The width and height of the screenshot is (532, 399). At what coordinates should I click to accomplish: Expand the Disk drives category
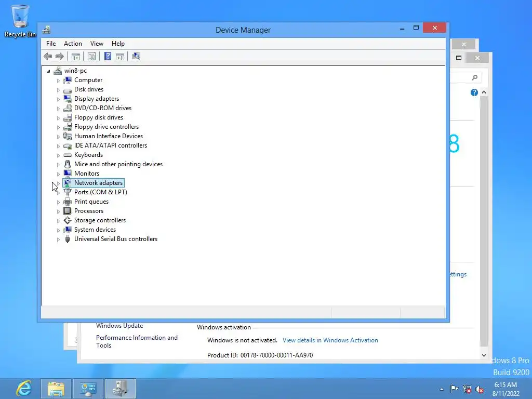click(x=58, y=90)
